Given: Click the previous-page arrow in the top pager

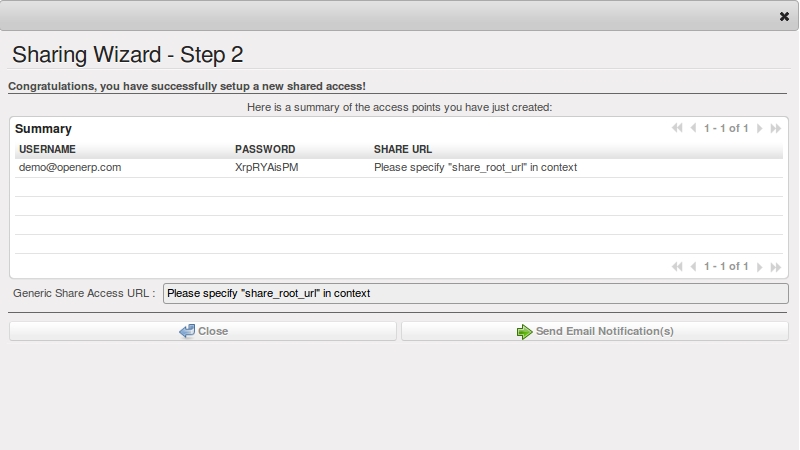Looking at the screenshot, I should [x=694, y=129].
